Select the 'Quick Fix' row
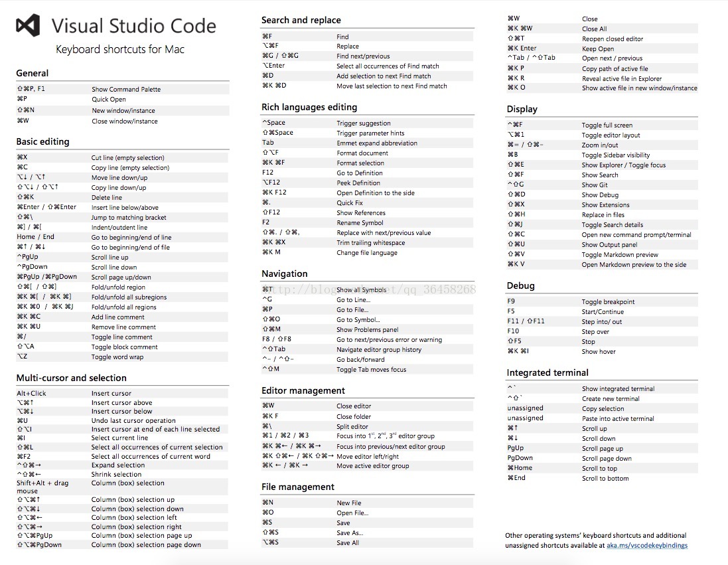 tap(367, 202)
